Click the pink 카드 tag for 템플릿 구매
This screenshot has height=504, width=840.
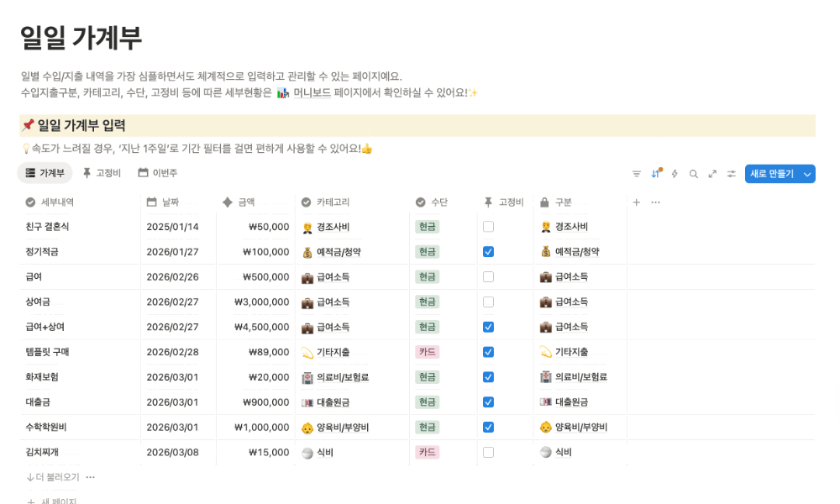click(428, 352)
